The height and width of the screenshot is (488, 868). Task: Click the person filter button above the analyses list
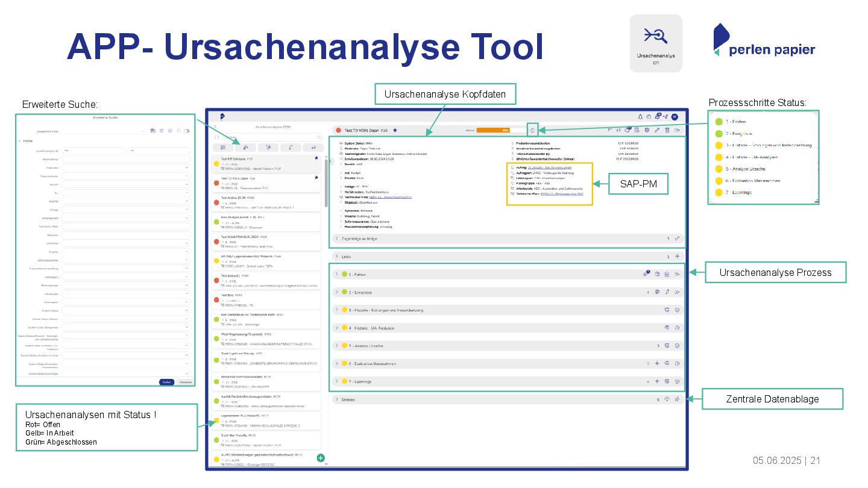point(245,147)
